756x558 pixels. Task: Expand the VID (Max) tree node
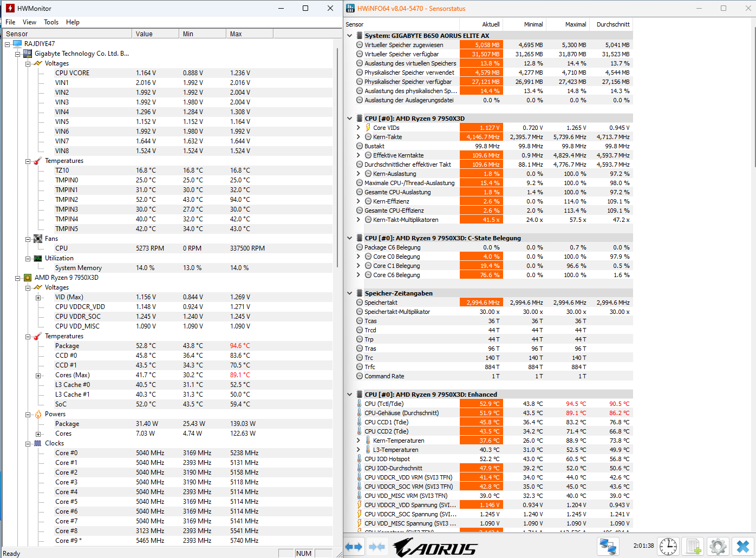pos(38,297)
